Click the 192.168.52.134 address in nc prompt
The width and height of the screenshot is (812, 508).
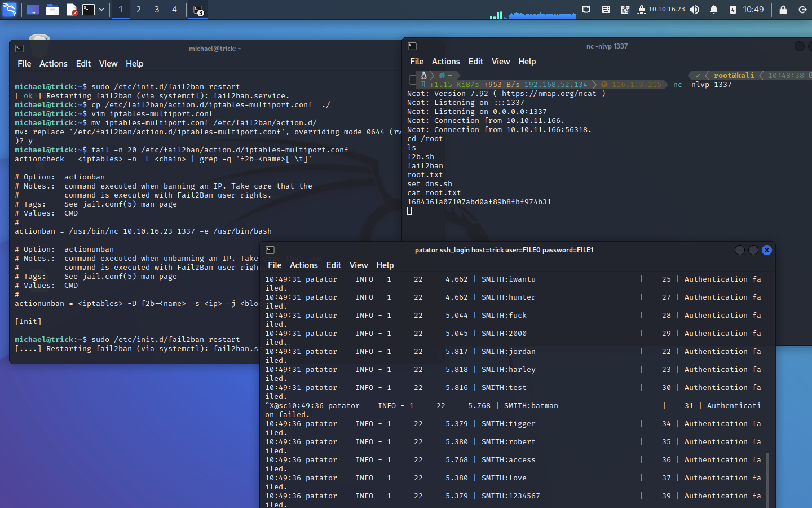[x=556, y=85]
